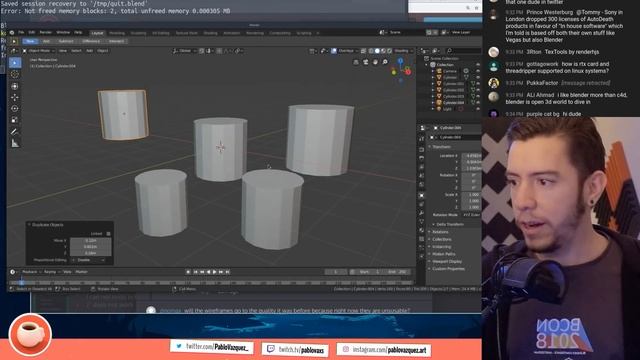
Task: Toggle X-ray icon in viewport header
Action: [363, 51]
